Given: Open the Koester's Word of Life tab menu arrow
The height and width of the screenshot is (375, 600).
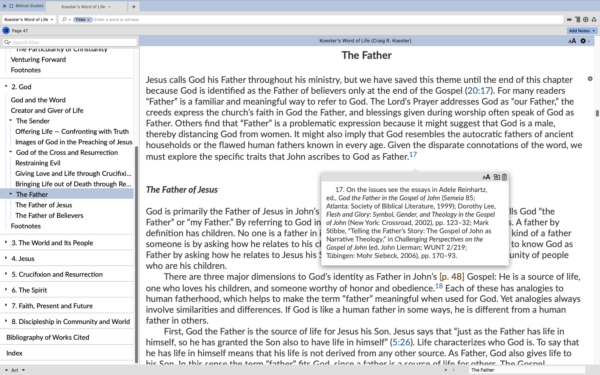Looking at the screenshot, I should [x=109, y=7].
